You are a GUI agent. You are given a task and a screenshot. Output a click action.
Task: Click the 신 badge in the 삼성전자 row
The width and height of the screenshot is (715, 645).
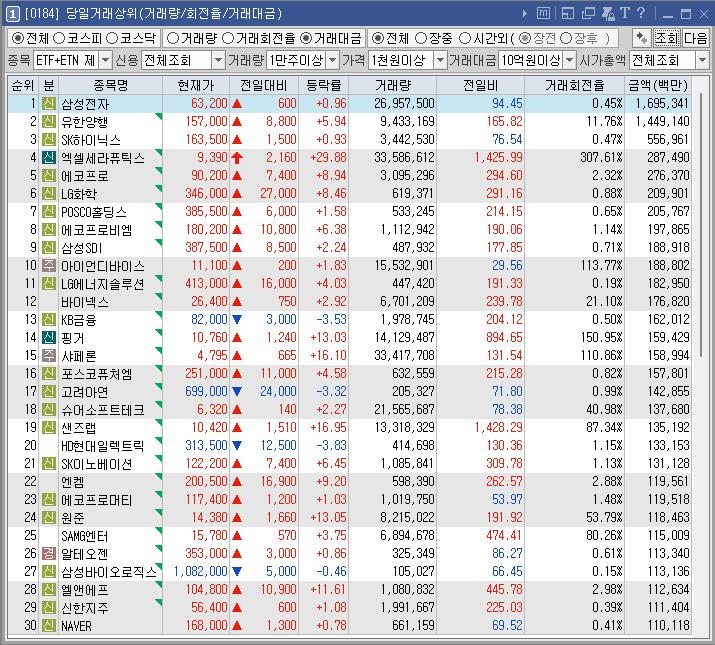(49, 104)
